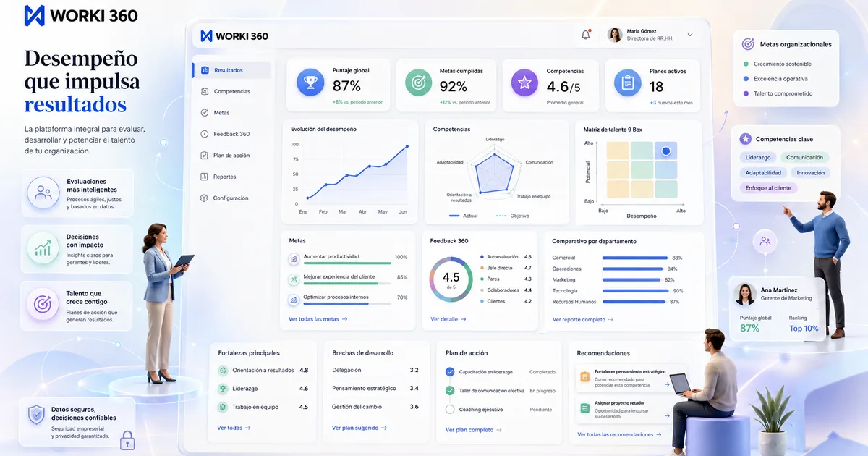Open Ver plan sugerido link
Viewport: 868px width, 456px height.
[x=359, y=428]
